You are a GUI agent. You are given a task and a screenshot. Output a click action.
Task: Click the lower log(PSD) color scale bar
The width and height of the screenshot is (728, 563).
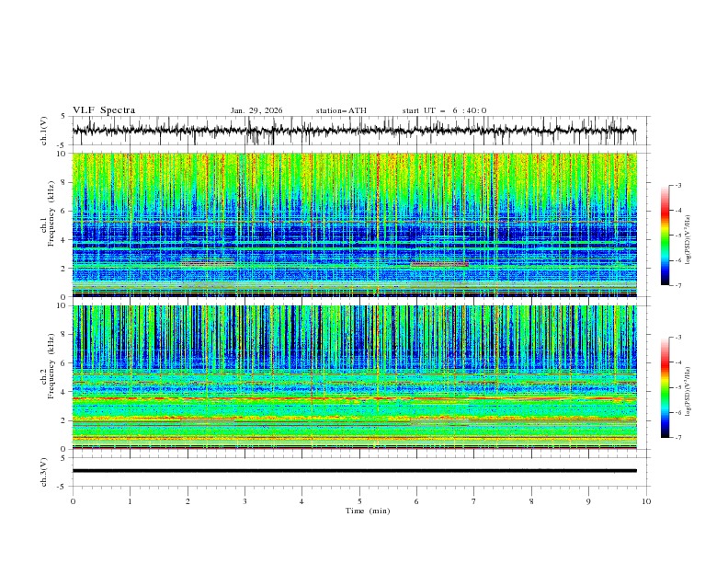pyautogui.click(x=665, y=387)
